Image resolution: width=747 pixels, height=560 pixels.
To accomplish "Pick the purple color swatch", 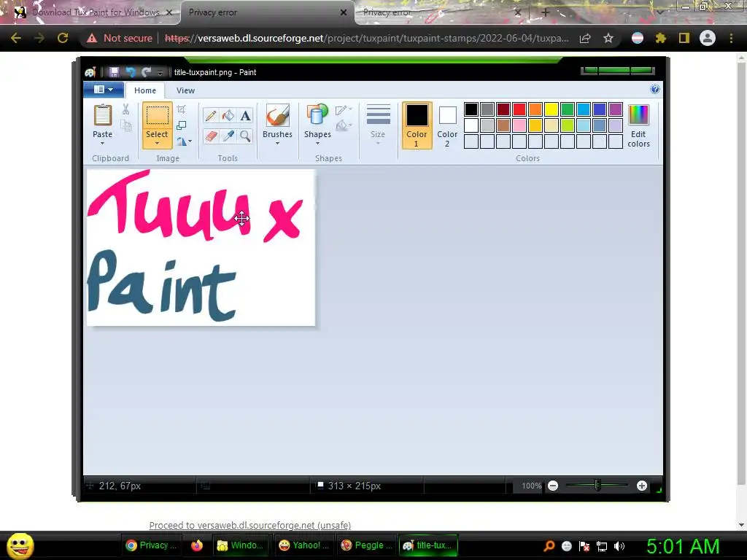I will [616, 109].
